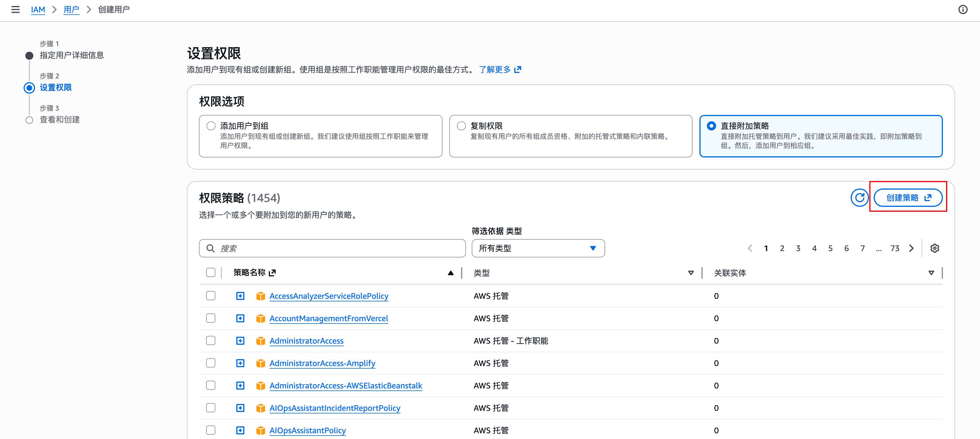Open the 所有类型 filter dropdown
The height and width of the screenshot is (439, 980).
[538, 248]
